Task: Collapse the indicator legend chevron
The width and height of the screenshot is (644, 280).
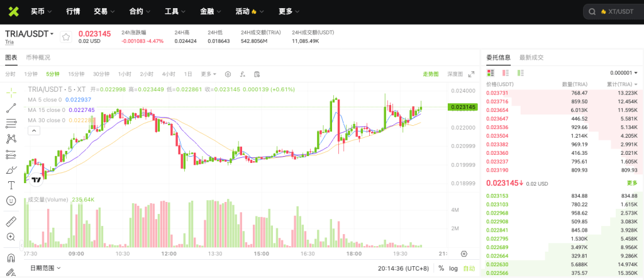Action: click(34, 131)
